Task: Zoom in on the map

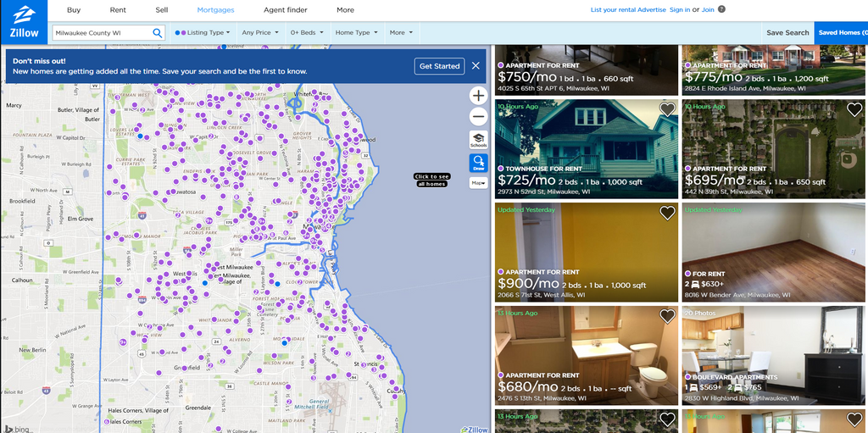Action: tap(478, 95)
